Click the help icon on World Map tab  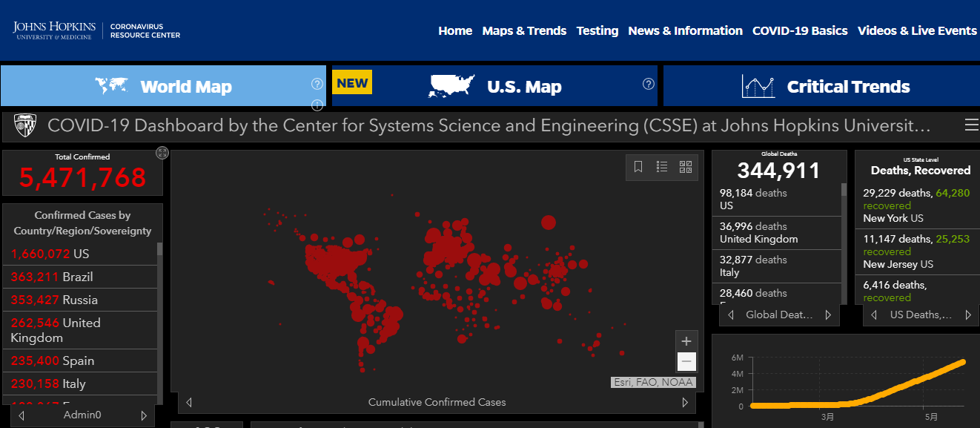pos(317,84)
